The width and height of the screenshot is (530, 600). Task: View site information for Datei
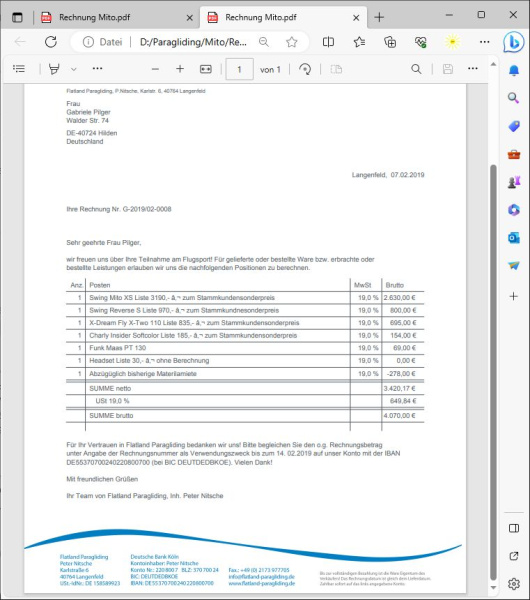[103, 42]
